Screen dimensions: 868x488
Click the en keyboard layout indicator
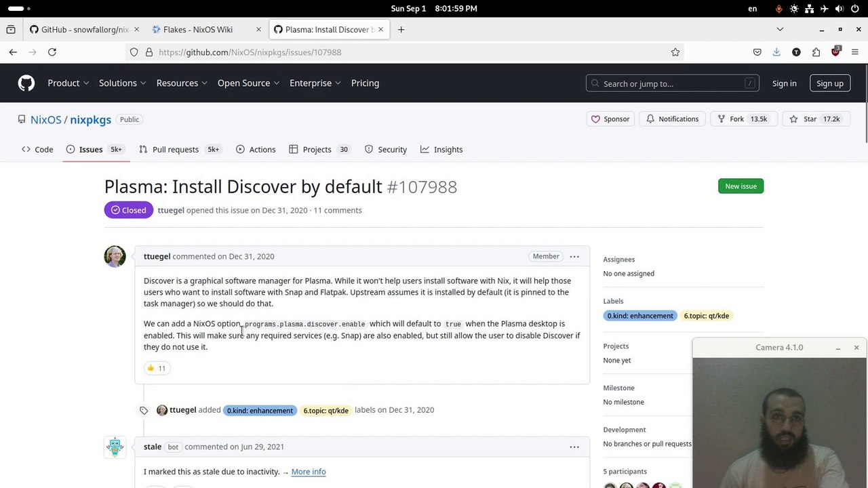[x=752, y=9]
